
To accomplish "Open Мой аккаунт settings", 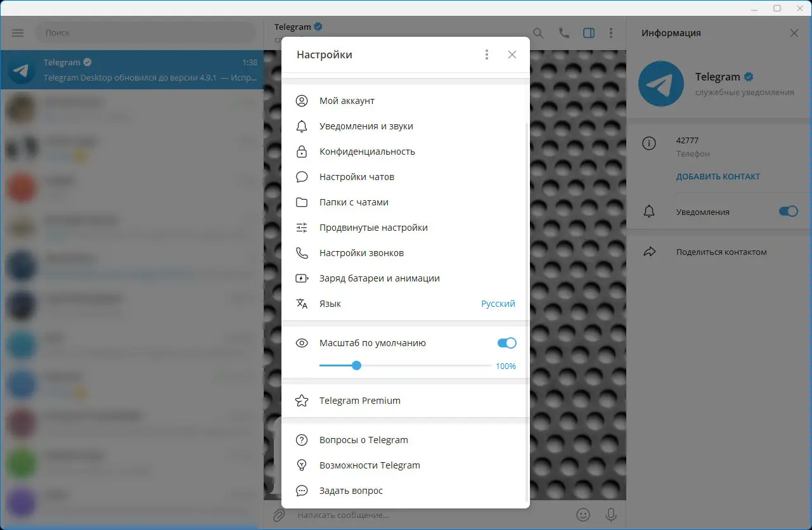I will click(x=406, y=101).
